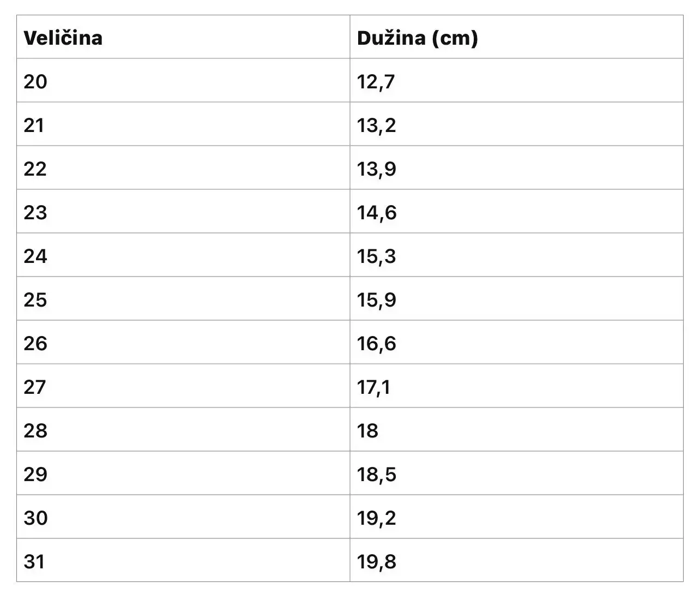Click the 13,2 length value
This screenshot has width=700, height=600.
click(376, 125)
